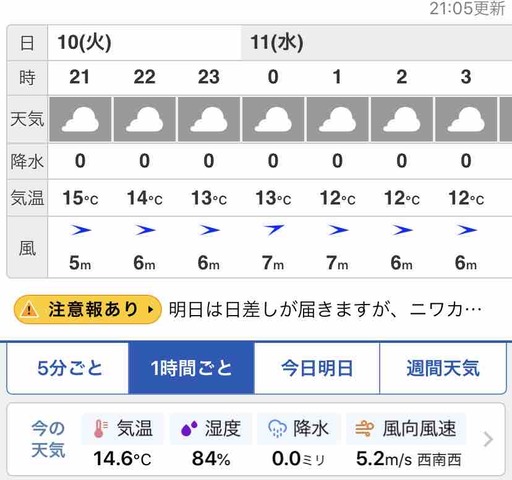
Task: Open the 今日明日 forecast tab
Action: (317, 368)
